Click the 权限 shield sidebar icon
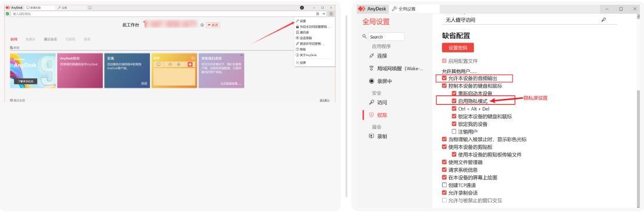Screen dimensions: 644x219 371,115
